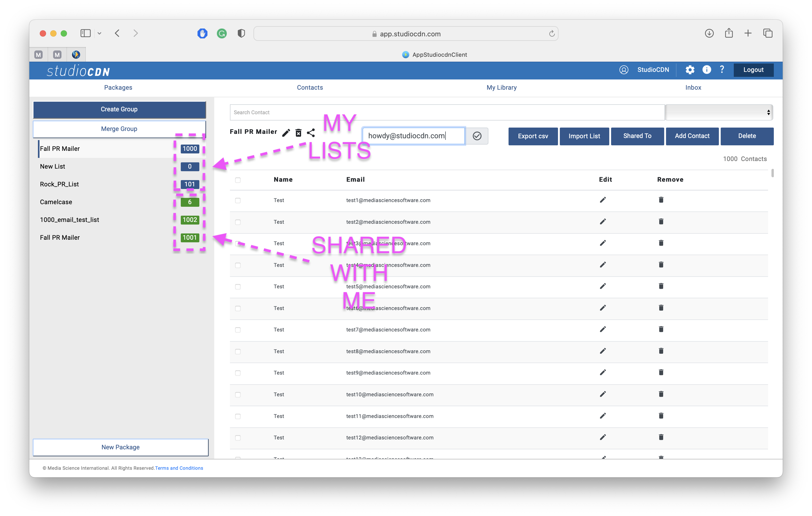Image resolution: width=812 pixels, height=516 pixels.
Task: Rename Fall PR Mailer via pencil icon
Action: click(286, 133)
